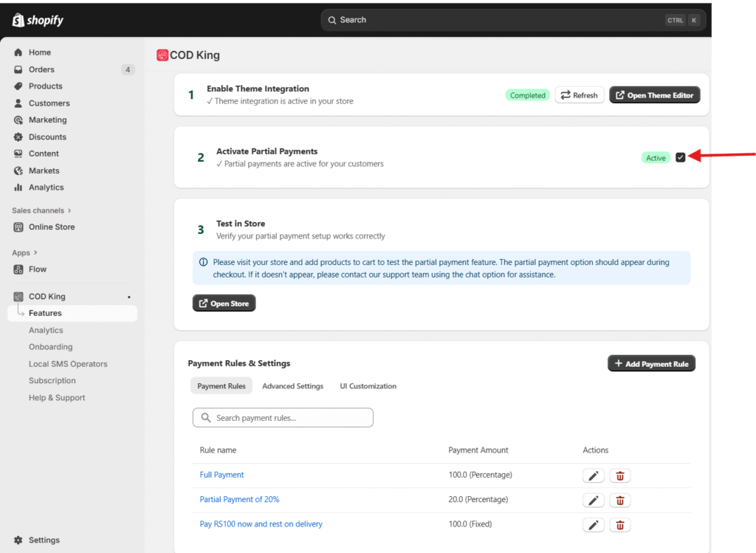
Task: Open Settings gear icon at bottom
Action: click(x=18, y=540)
